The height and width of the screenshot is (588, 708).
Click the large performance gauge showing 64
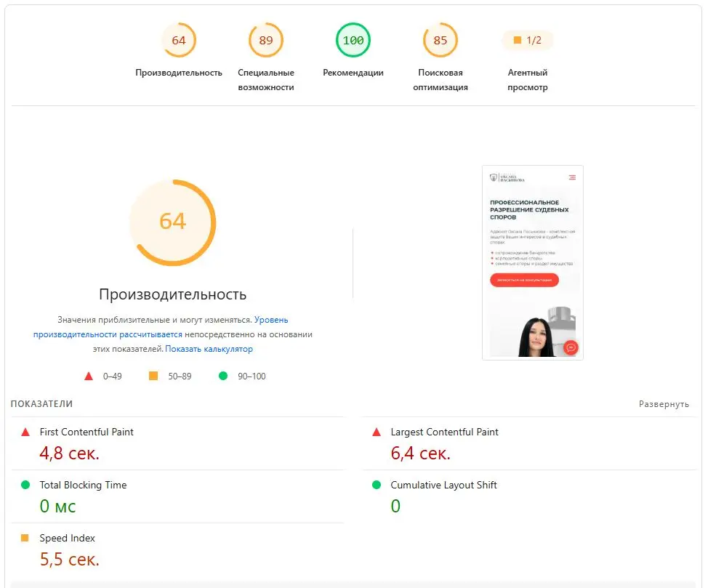(173, 222)
